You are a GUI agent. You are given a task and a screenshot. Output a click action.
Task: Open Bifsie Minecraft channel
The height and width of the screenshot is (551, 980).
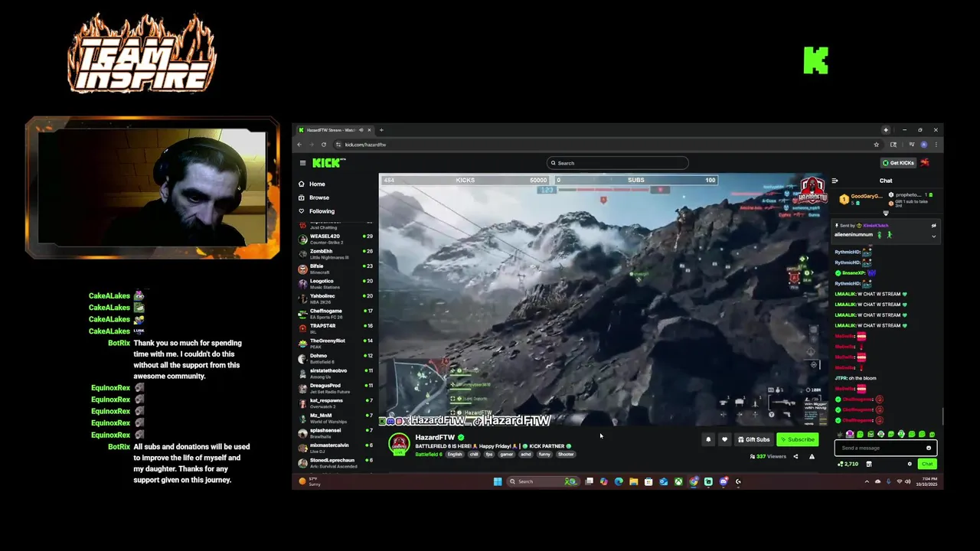[x=335, y=269]
